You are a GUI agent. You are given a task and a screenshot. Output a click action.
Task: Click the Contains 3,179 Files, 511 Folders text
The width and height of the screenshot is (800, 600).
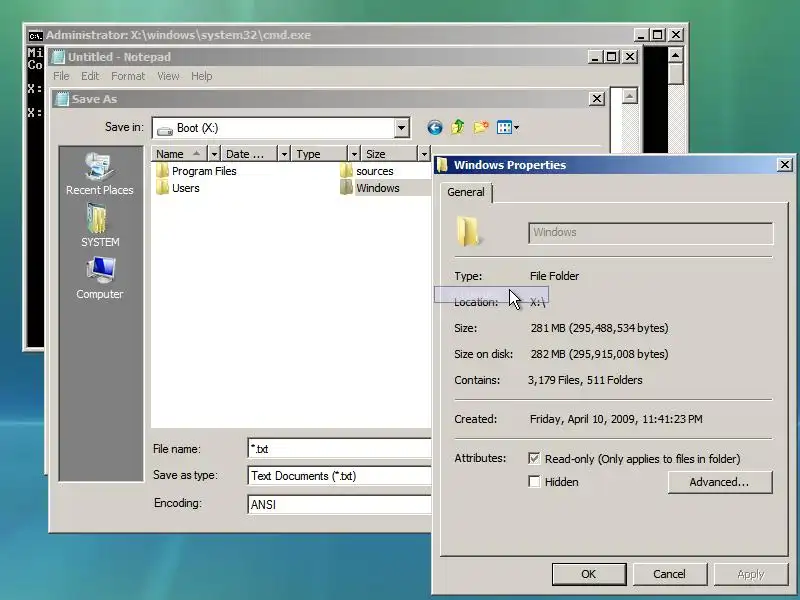585,380
